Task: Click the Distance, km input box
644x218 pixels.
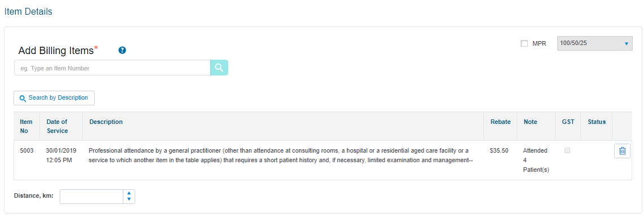Action: [x=92, y=197]
